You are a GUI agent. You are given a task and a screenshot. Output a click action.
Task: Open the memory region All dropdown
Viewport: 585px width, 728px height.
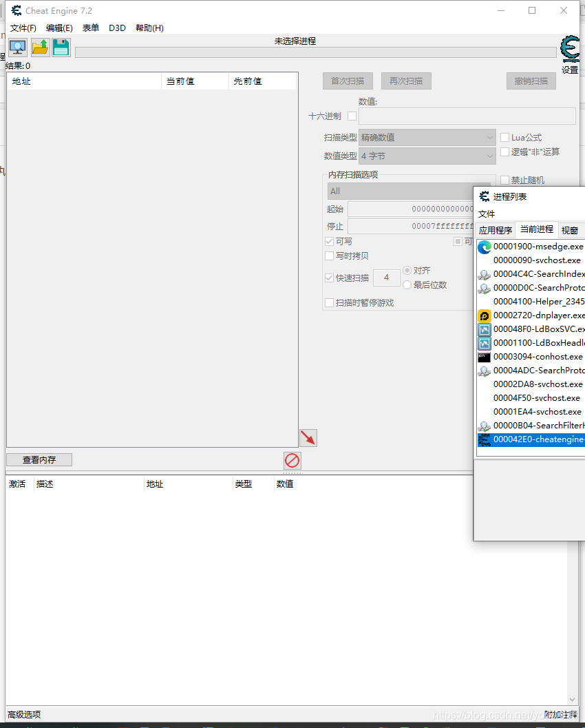click(x=401, y=191)
